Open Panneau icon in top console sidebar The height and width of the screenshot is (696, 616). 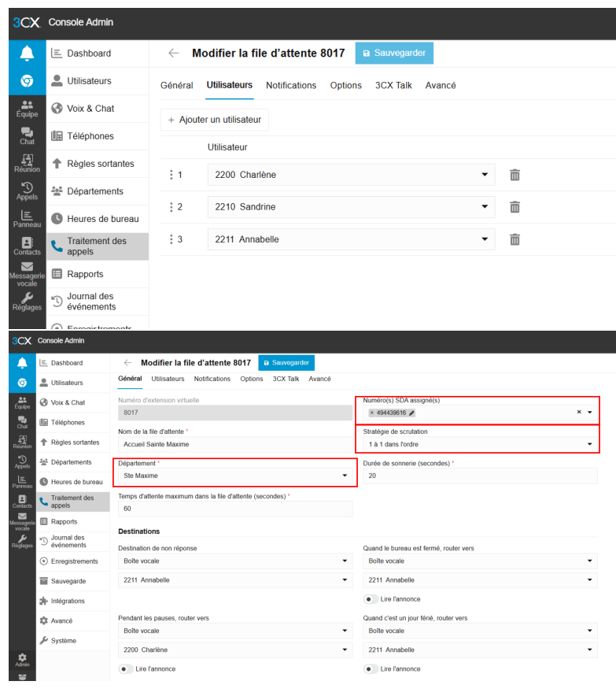tap(27, 219)
